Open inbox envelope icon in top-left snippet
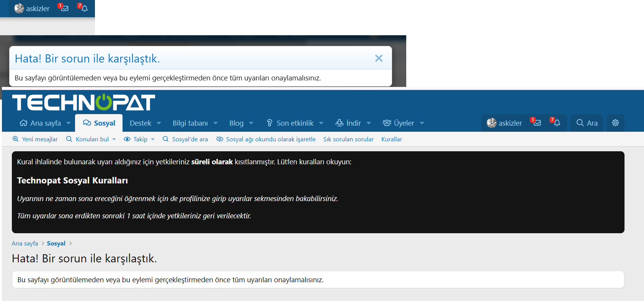Viewport: 644px width, 301px height. click(64, 8)
